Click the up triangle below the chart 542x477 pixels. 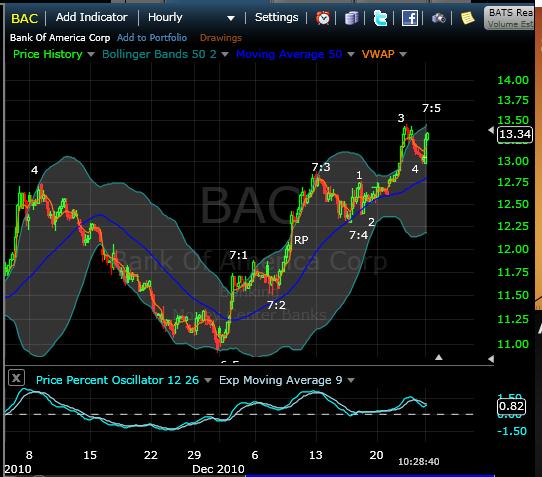[x=439, y=357]
